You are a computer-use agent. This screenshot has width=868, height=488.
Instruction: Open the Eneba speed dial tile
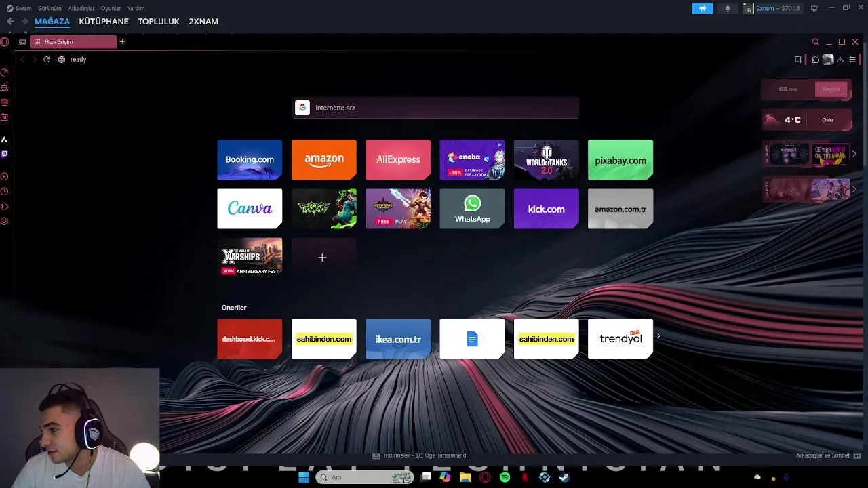tap(472, 160)
